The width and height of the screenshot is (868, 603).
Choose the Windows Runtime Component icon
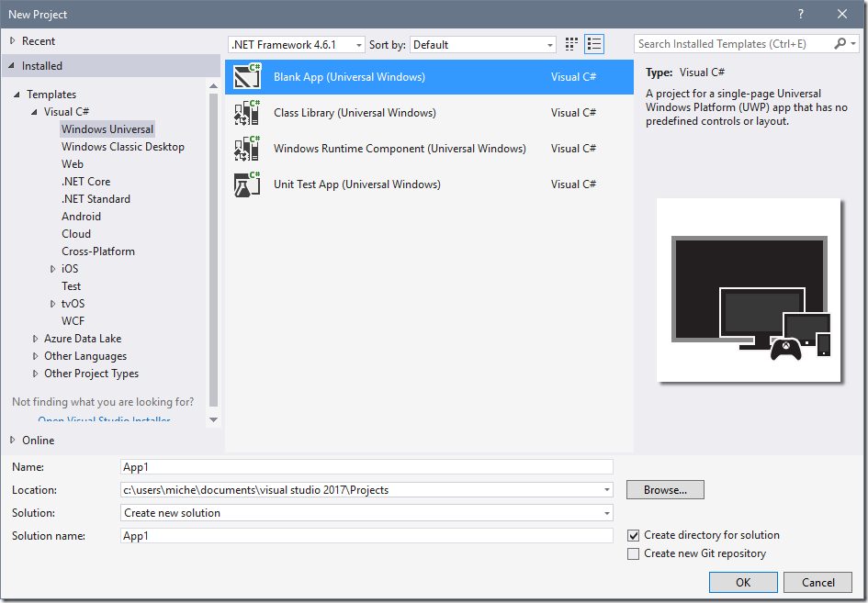[247, 149]
